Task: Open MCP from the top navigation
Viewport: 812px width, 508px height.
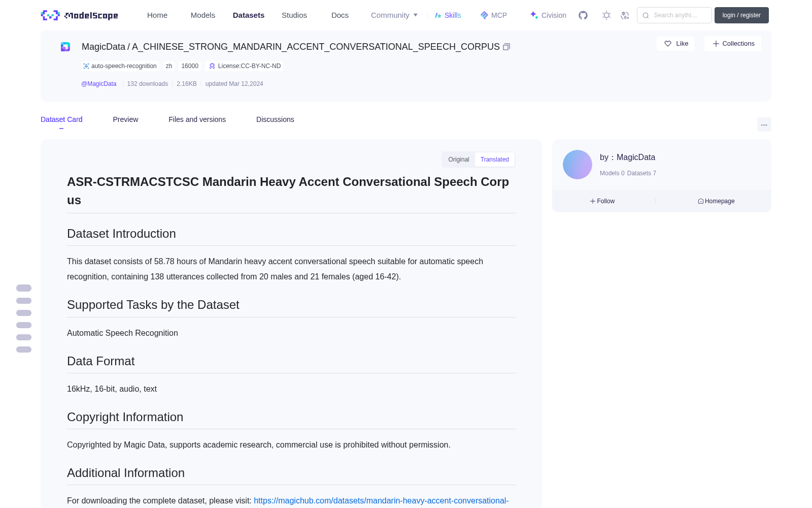Action: [494, 15]
